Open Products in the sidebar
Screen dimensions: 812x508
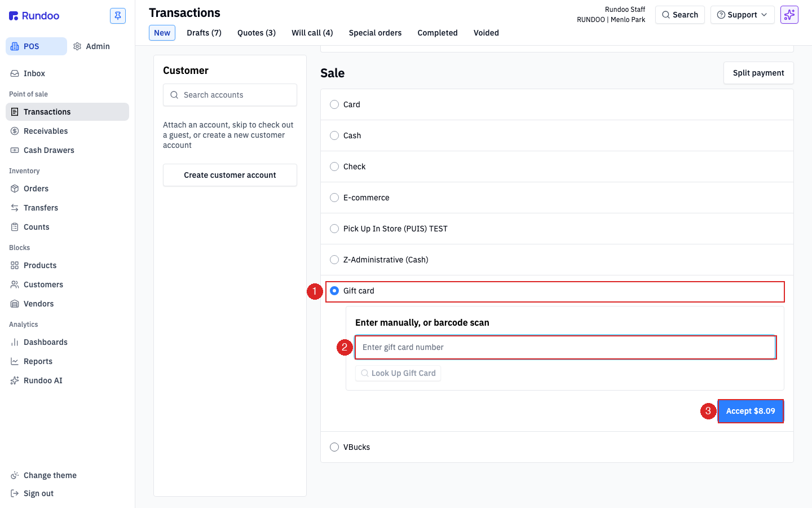pos(67,265)
